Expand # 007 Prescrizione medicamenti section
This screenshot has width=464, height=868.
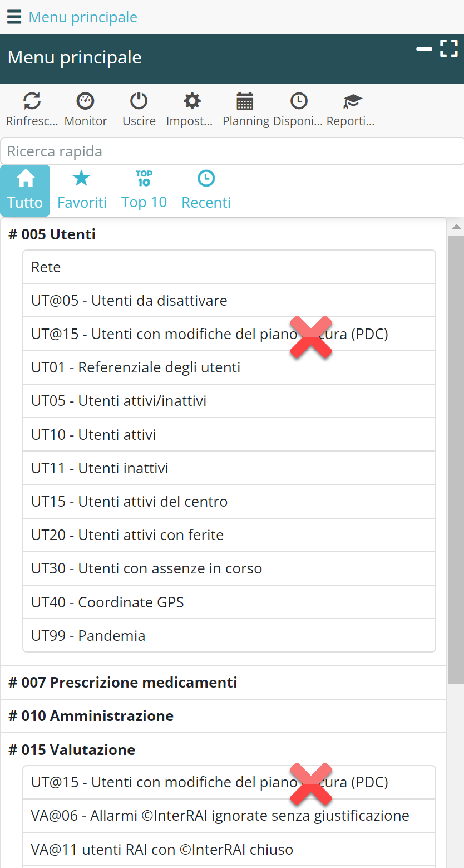123,683
